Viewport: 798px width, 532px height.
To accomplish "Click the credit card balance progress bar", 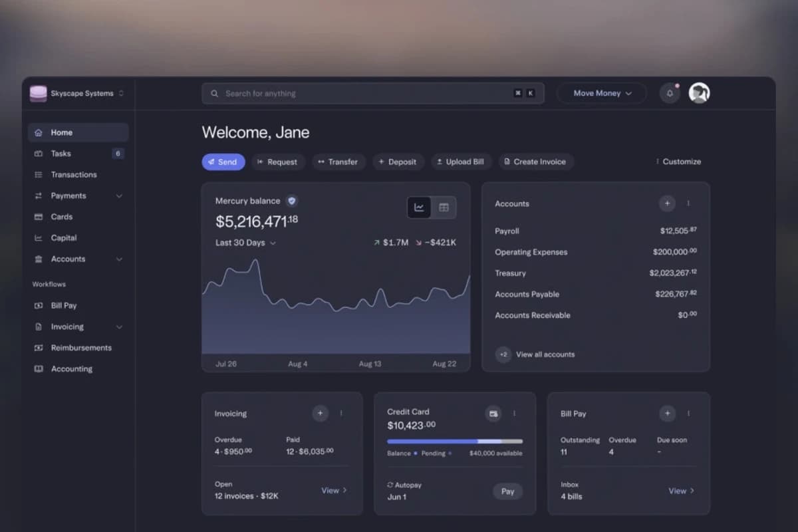I will pyautogui.click(x=454, y=440).
